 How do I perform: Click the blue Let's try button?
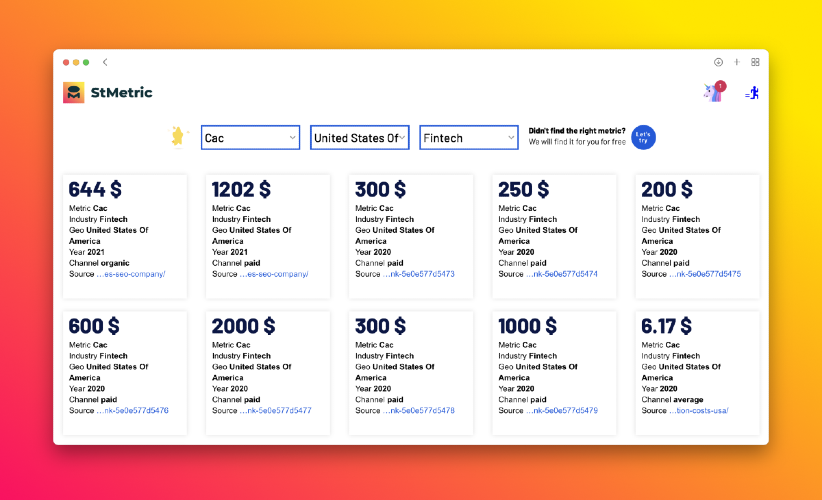(643, 137)
